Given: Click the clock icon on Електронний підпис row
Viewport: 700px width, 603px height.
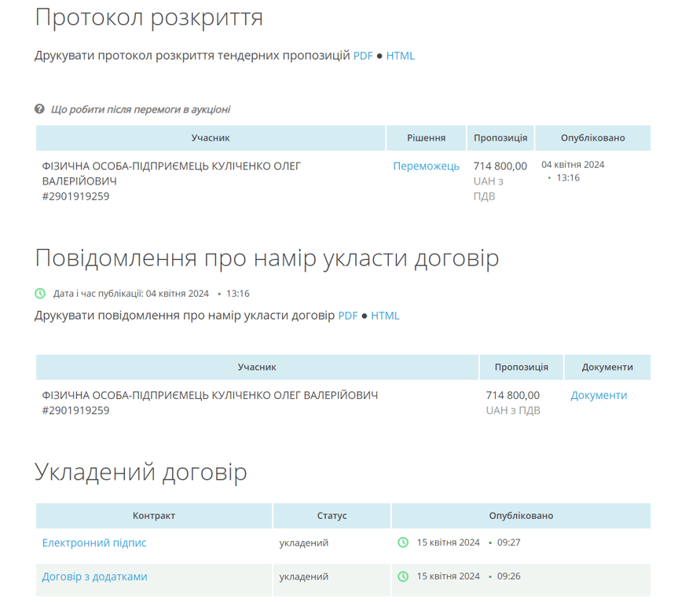Looking at the screenshot, I should coord(403,542).
